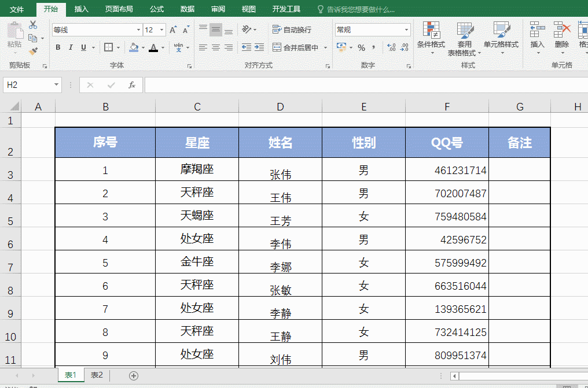Click the Insert Function fx icon
The width and height of the screenshot is (588, 388).
[132, 85]
